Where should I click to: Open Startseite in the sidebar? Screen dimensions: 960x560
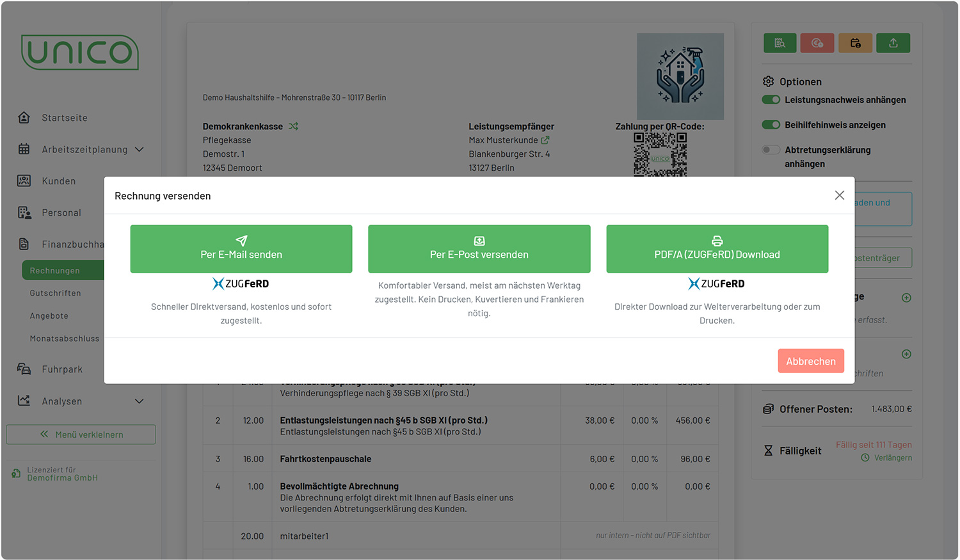(x=64, y=118)
